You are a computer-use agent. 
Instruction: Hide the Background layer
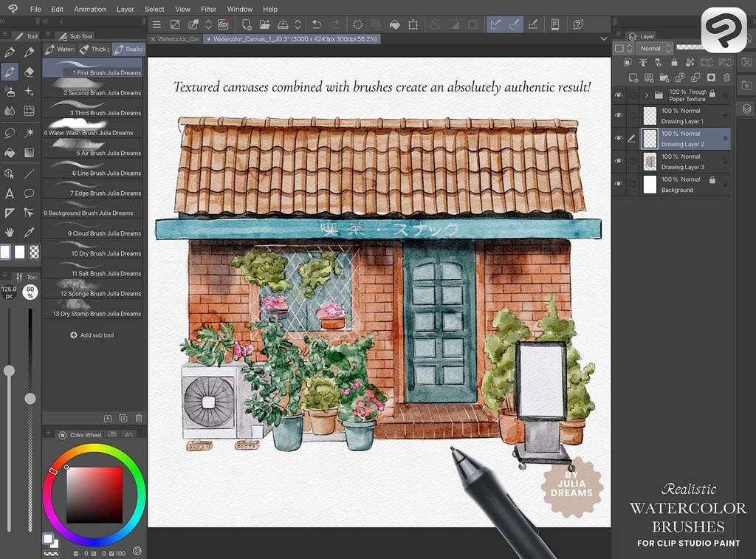619,183
